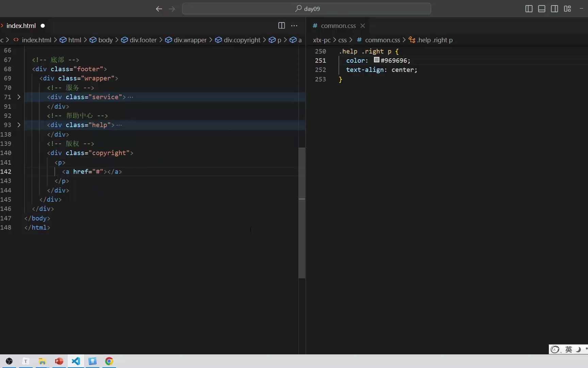Click the ellipsis after the help div

(119, 125)
